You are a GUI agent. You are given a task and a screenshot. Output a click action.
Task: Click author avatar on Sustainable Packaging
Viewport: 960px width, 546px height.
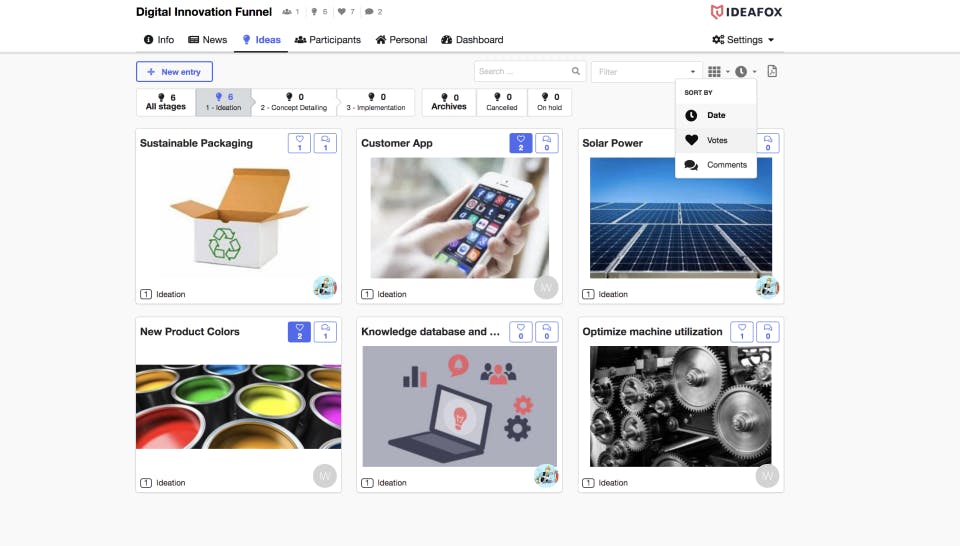point(324,287)
